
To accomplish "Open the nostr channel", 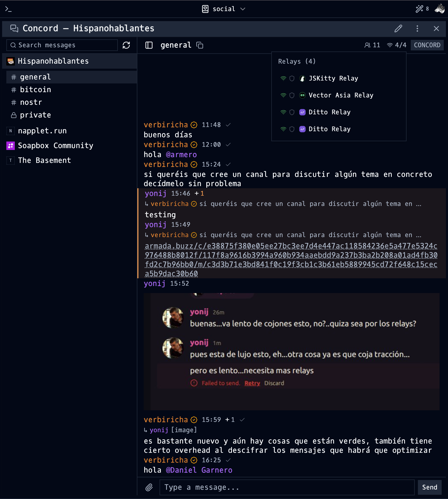I will [72, 102].
